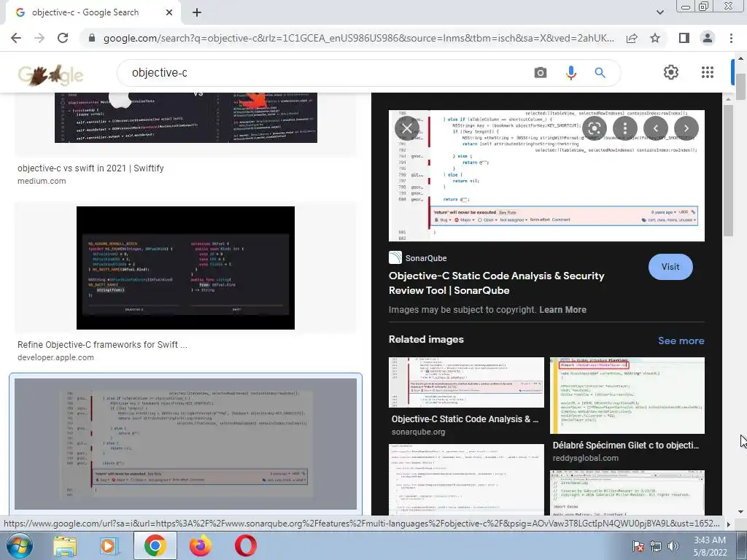Screen dimensions: 747x560
Task: Reload the current page
Action: [x=63, y=38]
